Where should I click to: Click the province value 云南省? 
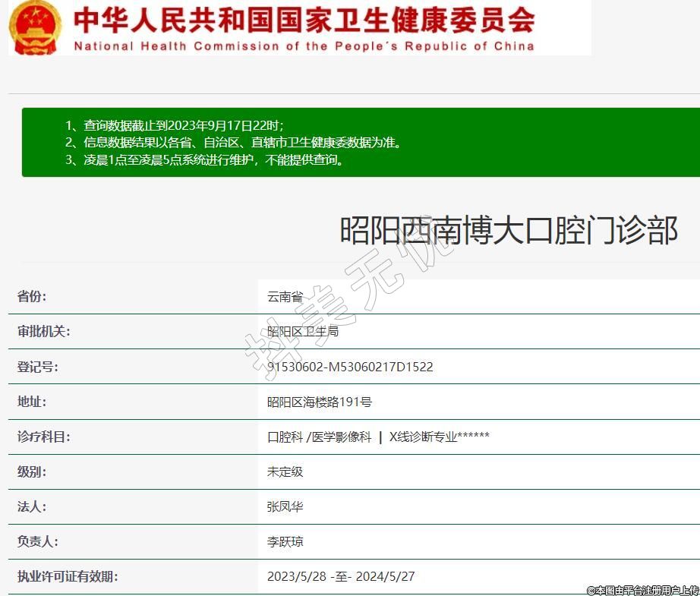(285, 297)
